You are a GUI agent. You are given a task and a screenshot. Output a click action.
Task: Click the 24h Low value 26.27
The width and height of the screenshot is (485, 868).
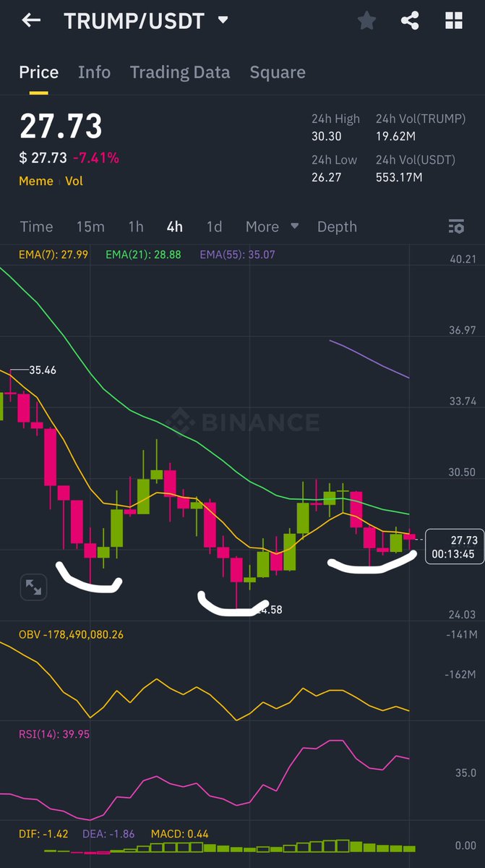327,176
